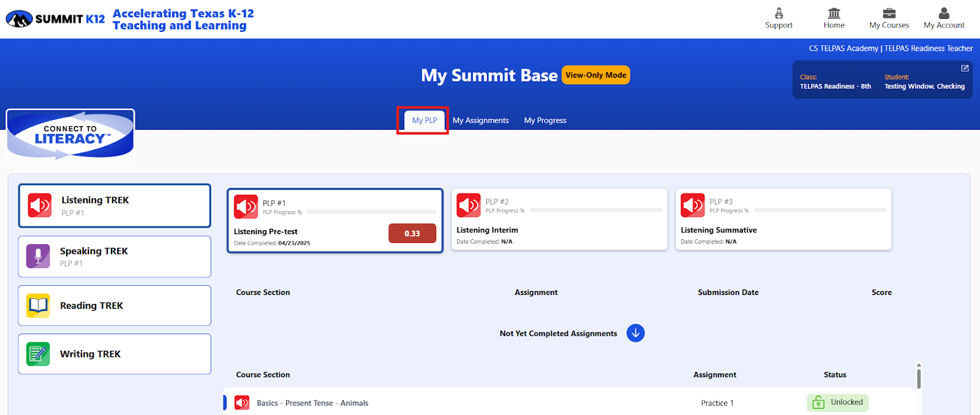The height and width of the screenshot is (415, 980).
Task: Click the Summit K12 mountain logo
Action: 19,19
